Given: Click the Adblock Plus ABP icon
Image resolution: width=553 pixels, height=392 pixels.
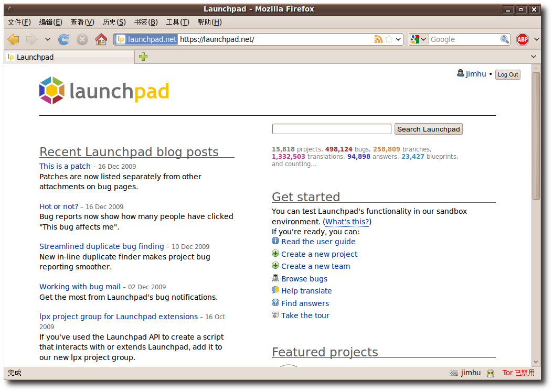Looking at the screenshot, I should pyautogui.click(x=523, y=39).
